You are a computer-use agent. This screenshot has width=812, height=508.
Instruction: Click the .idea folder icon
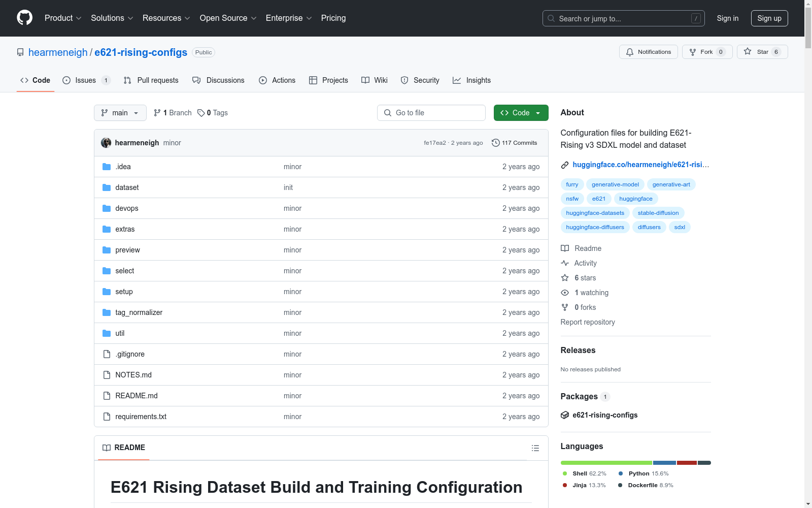(x=107, y=167)
